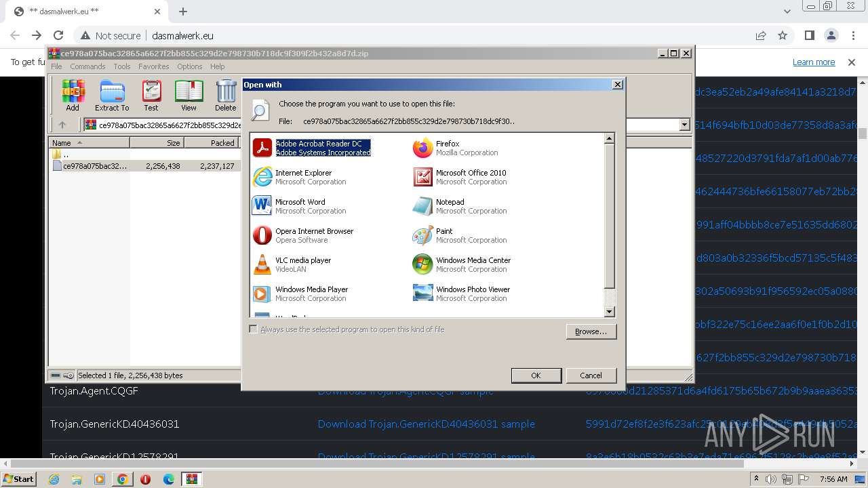Open the WinRAR Options menu
This screenshot has height=488, width=868.
click(190, 66)
